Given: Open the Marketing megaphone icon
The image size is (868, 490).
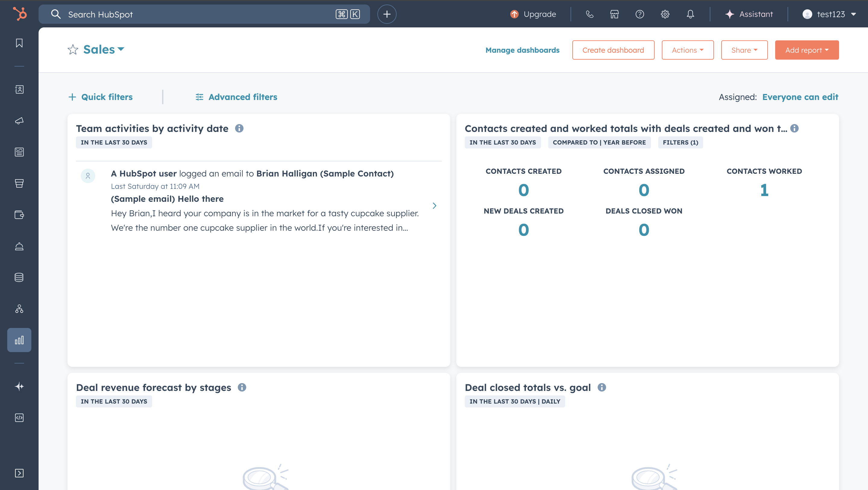Looking at the screenshot, I should [x=19, y=120].
